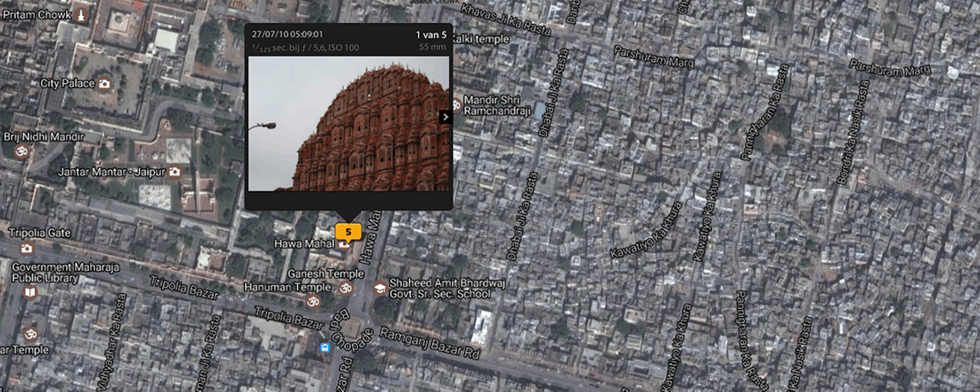
Task: Click the orange photo cluster pin labeled 5
Action: click(348, 232)
